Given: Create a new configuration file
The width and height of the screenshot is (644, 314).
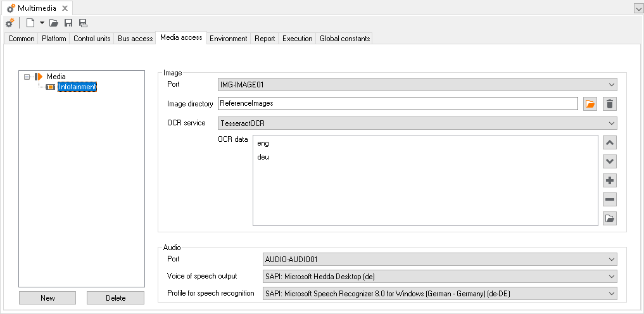Looking at the screenshot, I should [x=30, y=23].
